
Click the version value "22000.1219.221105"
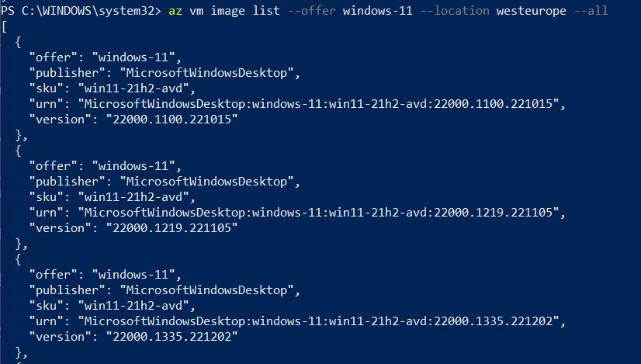(172, 228)
